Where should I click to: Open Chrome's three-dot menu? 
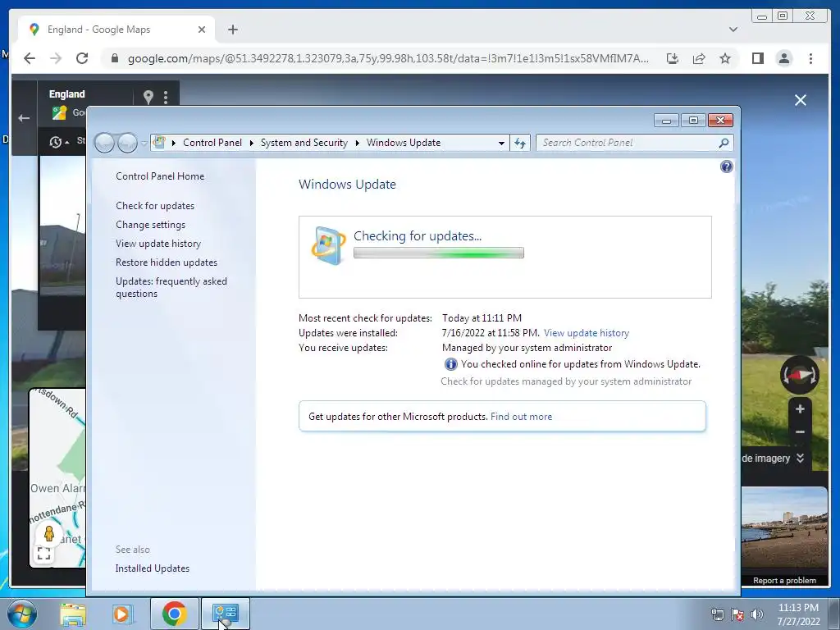(810, 58)
